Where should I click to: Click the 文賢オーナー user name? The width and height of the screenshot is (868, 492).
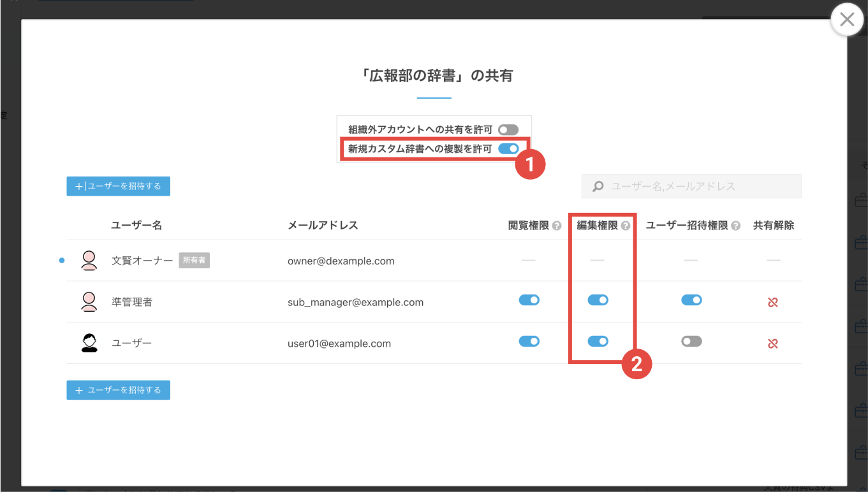click(x=142, y=261)
